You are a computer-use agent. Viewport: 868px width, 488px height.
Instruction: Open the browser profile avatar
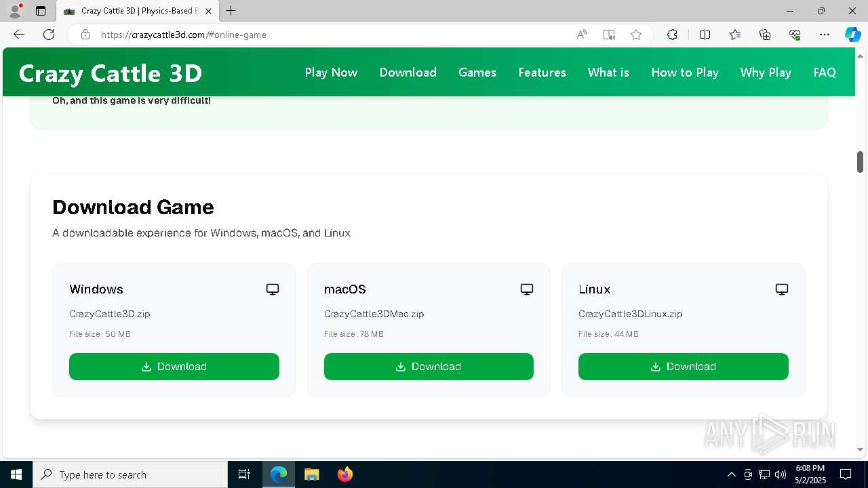(15, 11)
